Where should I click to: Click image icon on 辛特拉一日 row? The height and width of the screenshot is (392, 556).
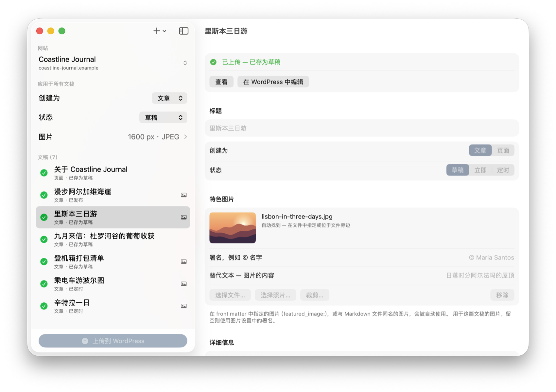click(x=184, y=306)
